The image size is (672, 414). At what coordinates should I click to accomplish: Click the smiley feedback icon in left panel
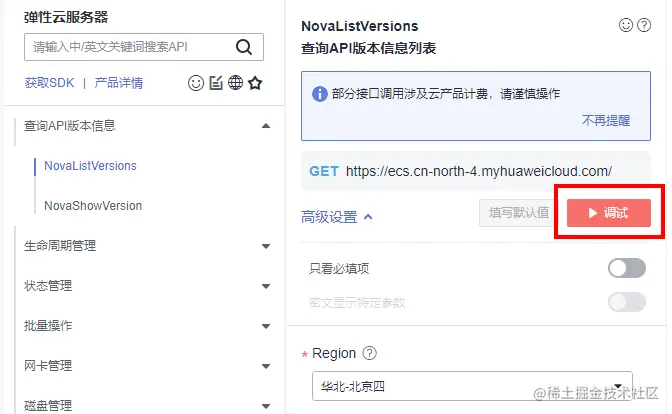click(196, 83)
